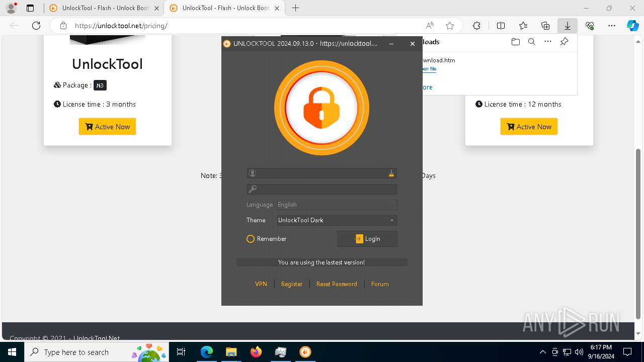Open Task View on the taskbar
644x362 pixels.
coord(181,352)
